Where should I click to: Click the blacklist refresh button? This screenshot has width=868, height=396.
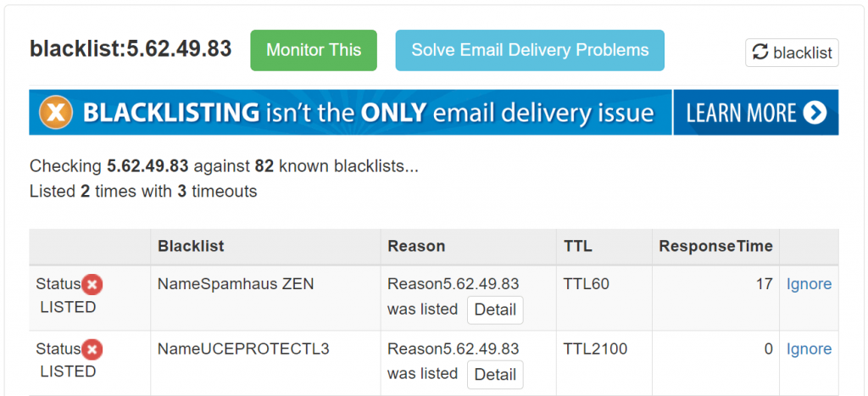tap(792, 53)
